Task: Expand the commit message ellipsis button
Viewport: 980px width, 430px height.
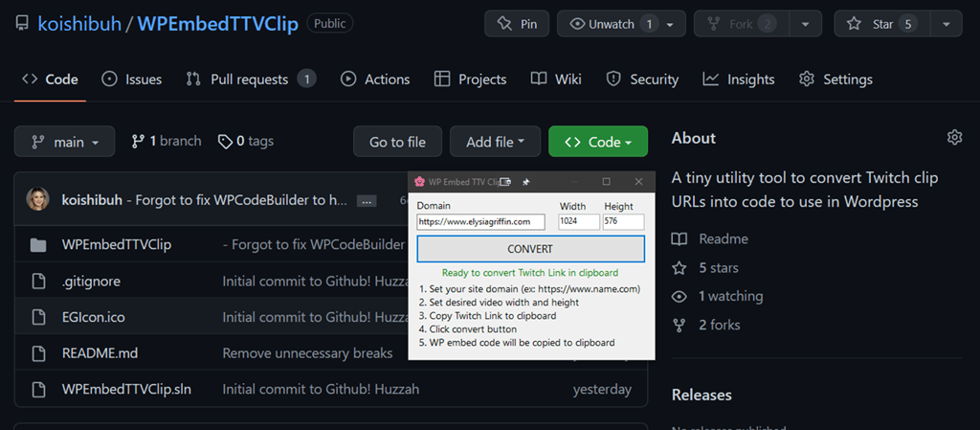Action: pos(367,200)
